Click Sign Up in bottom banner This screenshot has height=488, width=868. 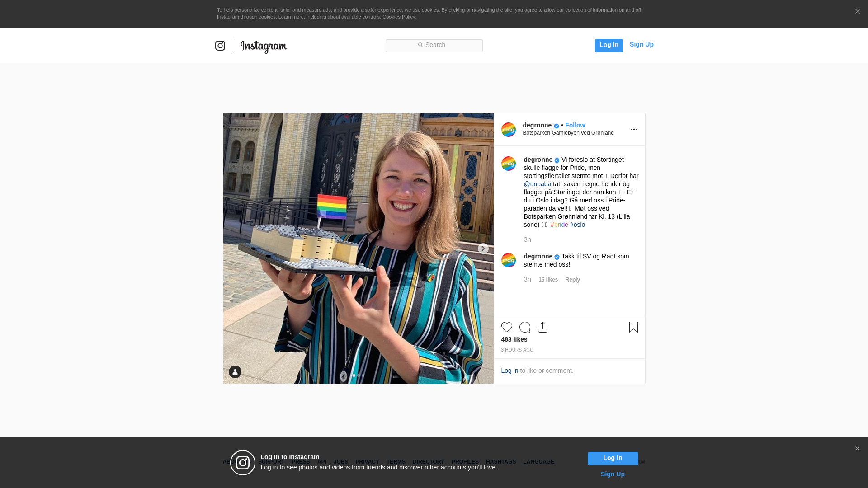point(613,474)
